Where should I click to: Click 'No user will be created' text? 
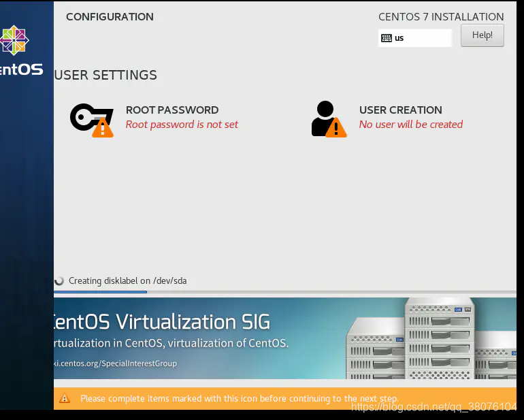[411, 125]
